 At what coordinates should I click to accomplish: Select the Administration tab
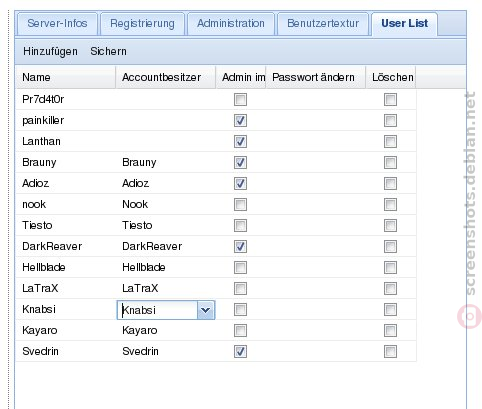coord(231,24)
